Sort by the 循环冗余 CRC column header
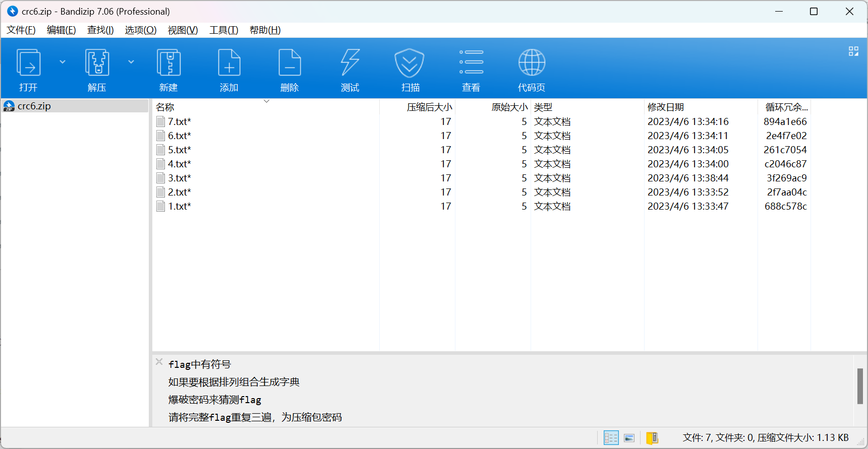Image resolution: width=868 pixels, height=449 pixels. coord(786,107)
